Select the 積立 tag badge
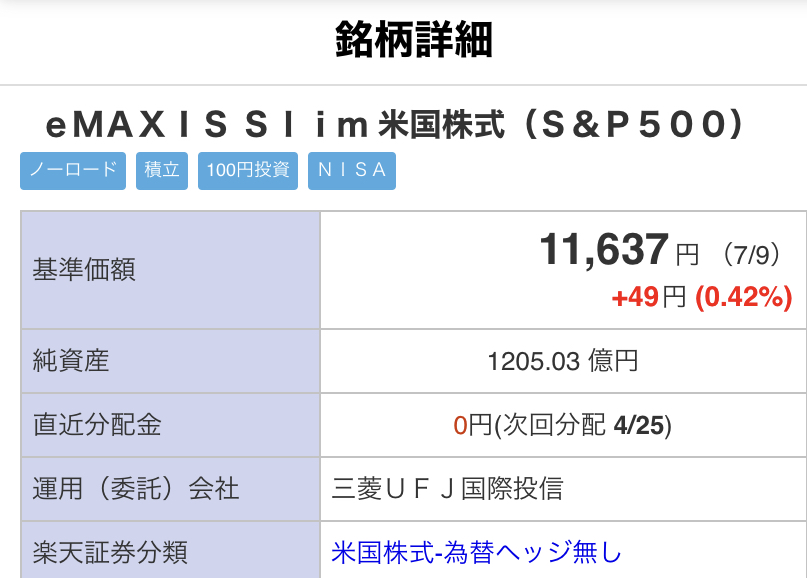This screenshot has height=578, width=807. coord(162,171)
